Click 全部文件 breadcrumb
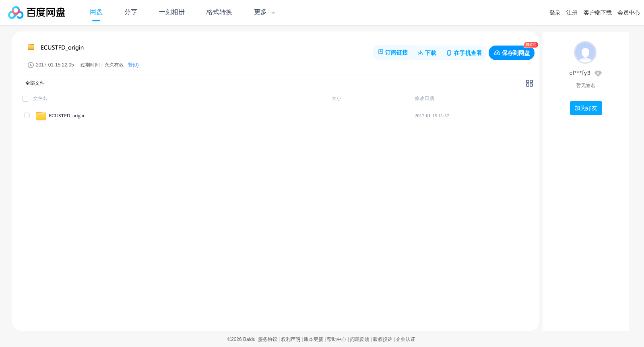Image resolution: width=644 pixels, height=347 pixels. (35, 83)
